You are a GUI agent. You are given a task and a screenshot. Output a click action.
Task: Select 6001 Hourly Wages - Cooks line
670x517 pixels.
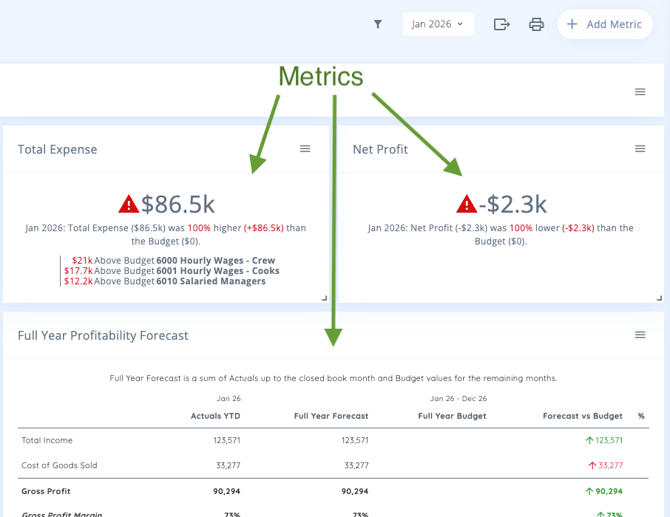217,271
